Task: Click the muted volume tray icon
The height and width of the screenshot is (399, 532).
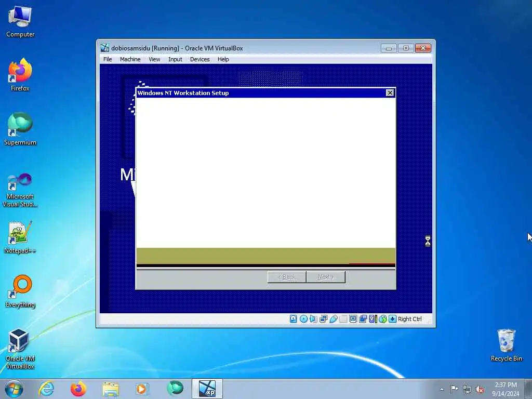Action: [x=480, y=389]
